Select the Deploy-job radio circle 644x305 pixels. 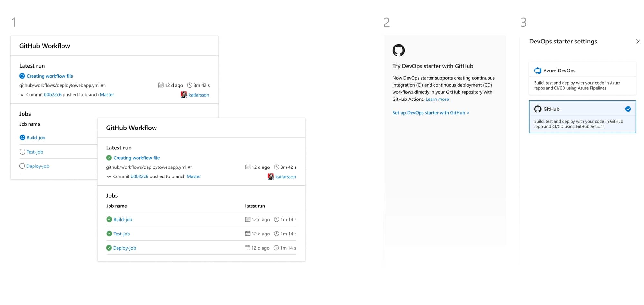(x=22, y=166)
